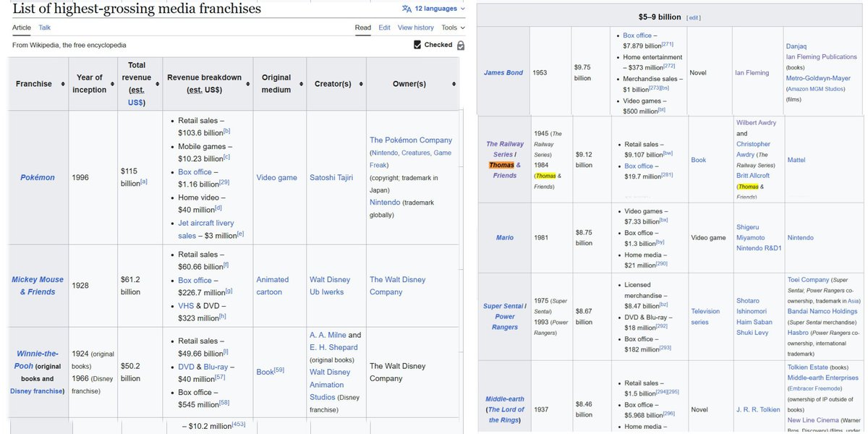Image resolution: width=868 pixels, height=434 pixels.
Task: Click the US$ link in Total revenue header
Action: tap(136, 102)
